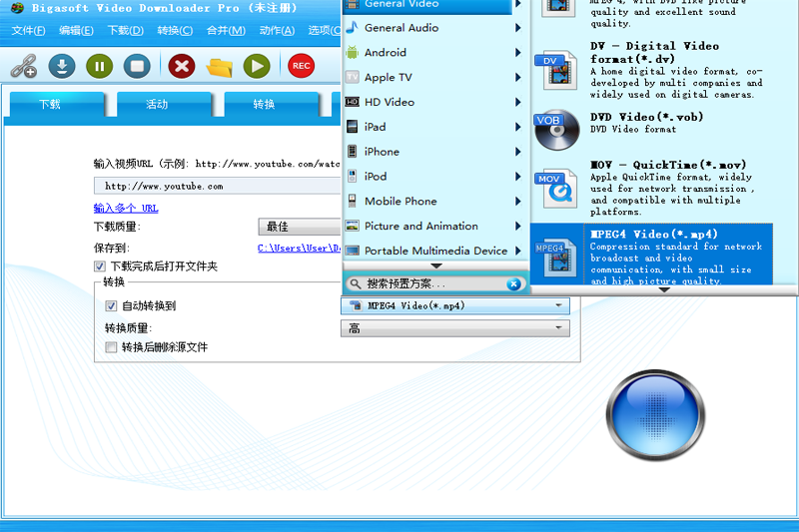The height and width of the screenshot is (532, 799).
Task: Start recording with the red REC icon
Action: point(302,66)
